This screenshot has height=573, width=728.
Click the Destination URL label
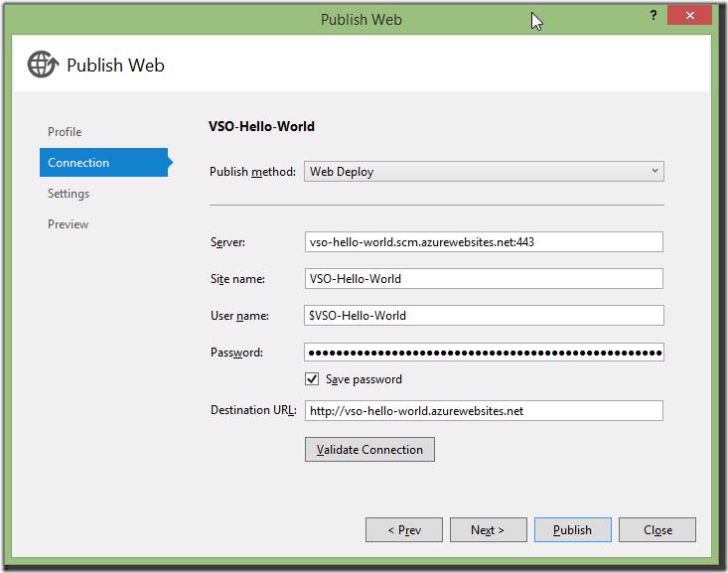253,410
